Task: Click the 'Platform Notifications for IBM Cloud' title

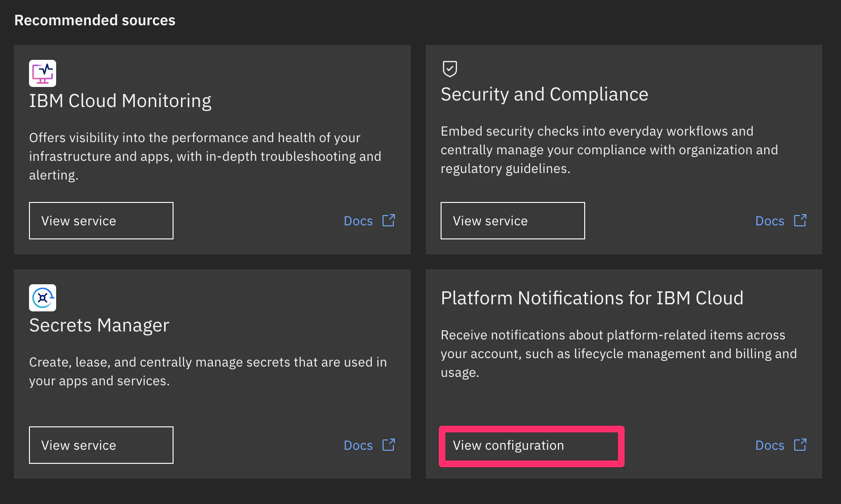Action: 592,298
